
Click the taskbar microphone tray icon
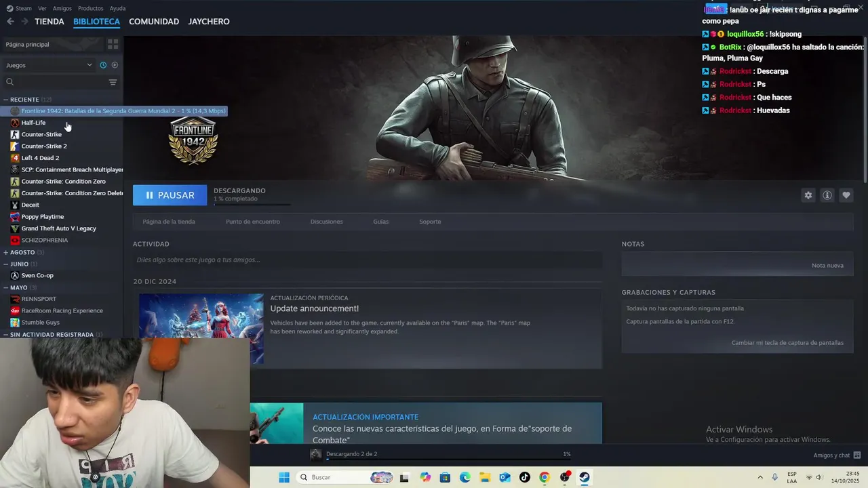(x=775, y=477)
